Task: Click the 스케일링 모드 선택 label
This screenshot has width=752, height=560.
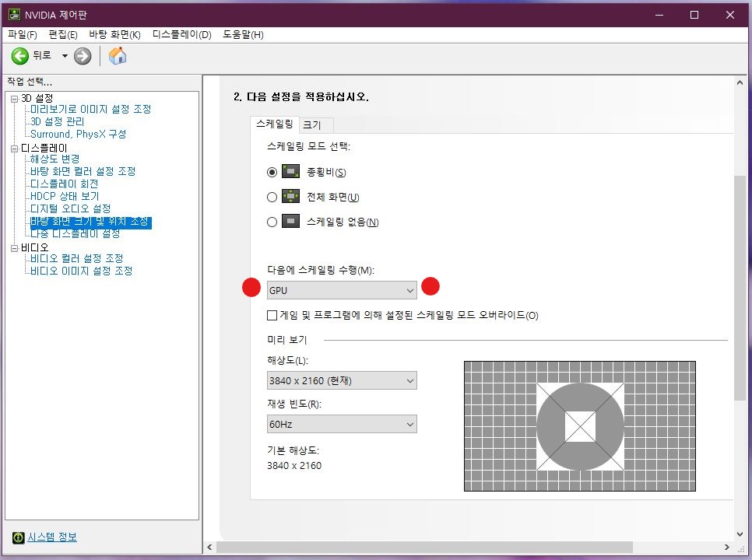Action: coord(308,146)
